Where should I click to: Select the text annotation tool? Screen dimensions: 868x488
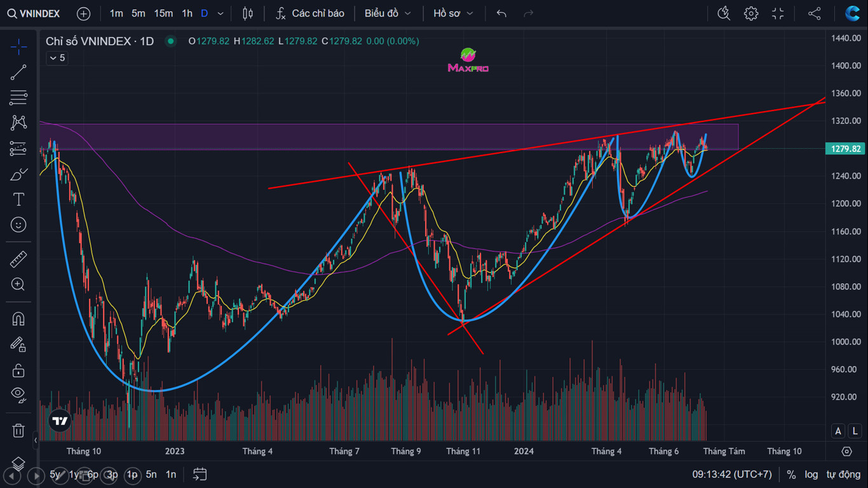click(18, 200)
